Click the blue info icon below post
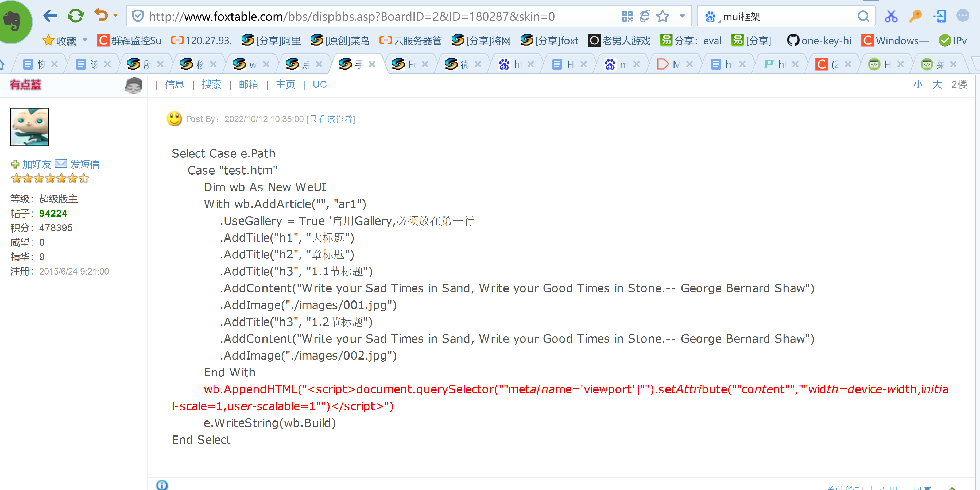980x490 pixels. click(x=162, y=485)
